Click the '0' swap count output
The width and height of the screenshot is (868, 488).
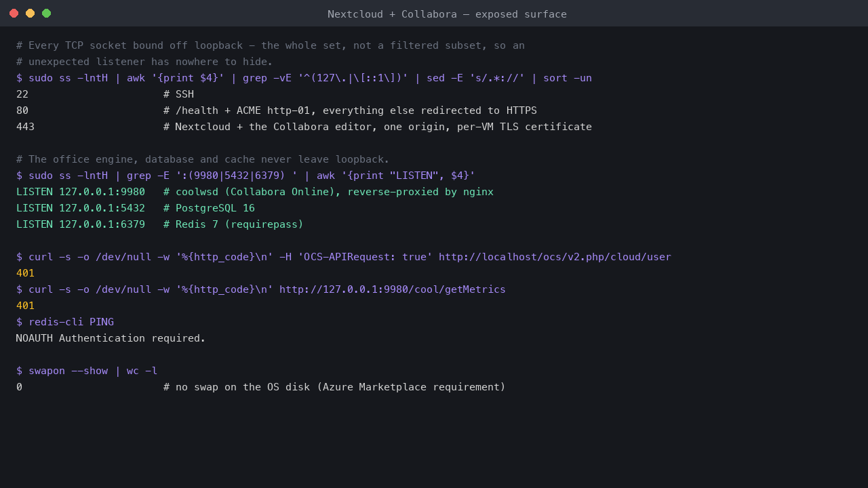(19, 387)
